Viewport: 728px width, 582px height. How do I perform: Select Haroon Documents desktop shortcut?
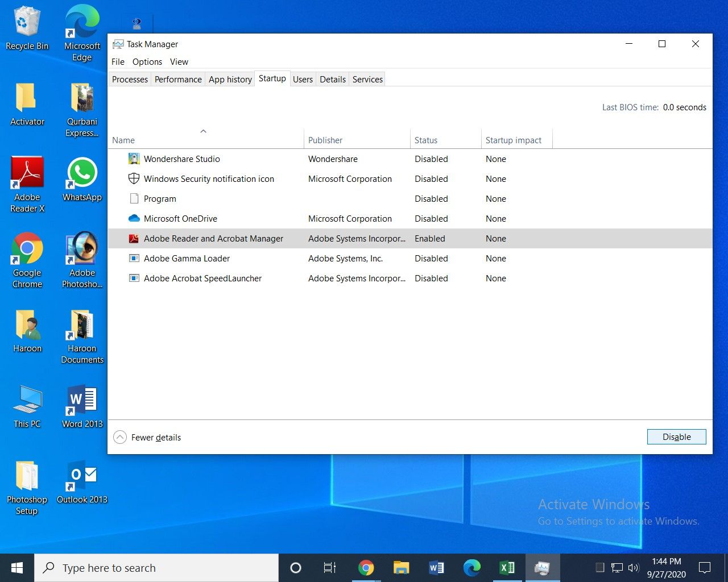click(82, 336)
